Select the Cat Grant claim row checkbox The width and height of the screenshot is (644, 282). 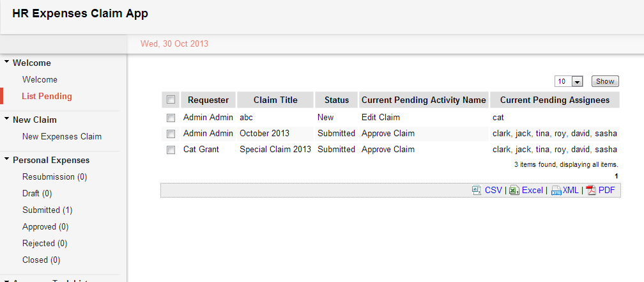tap(171, 150)
